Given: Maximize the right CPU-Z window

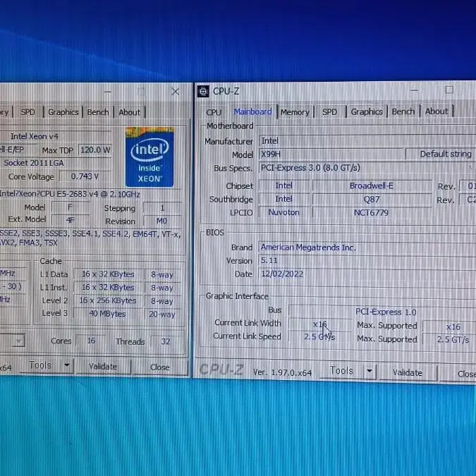Looking at the screenshot, I should click(x=449, y=90).
